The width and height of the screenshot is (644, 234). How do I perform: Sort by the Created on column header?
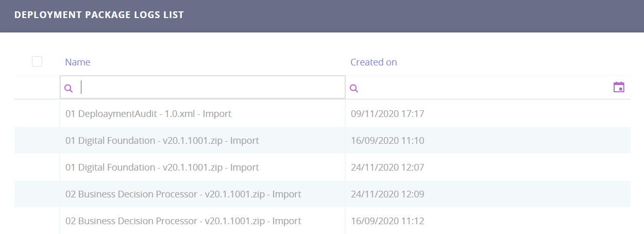(374, 62)
